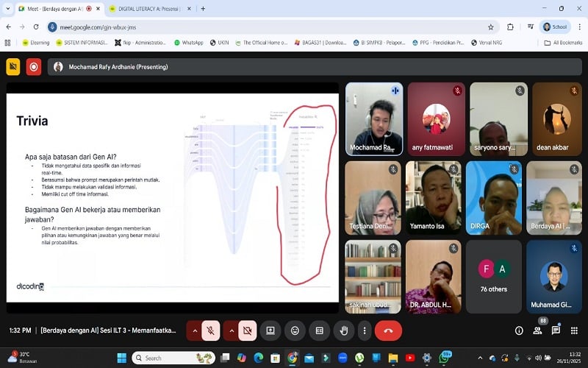Viewport: 588px width, 368px height.
Task: Open the emoji reactions panel
Action: coord(295,330)
